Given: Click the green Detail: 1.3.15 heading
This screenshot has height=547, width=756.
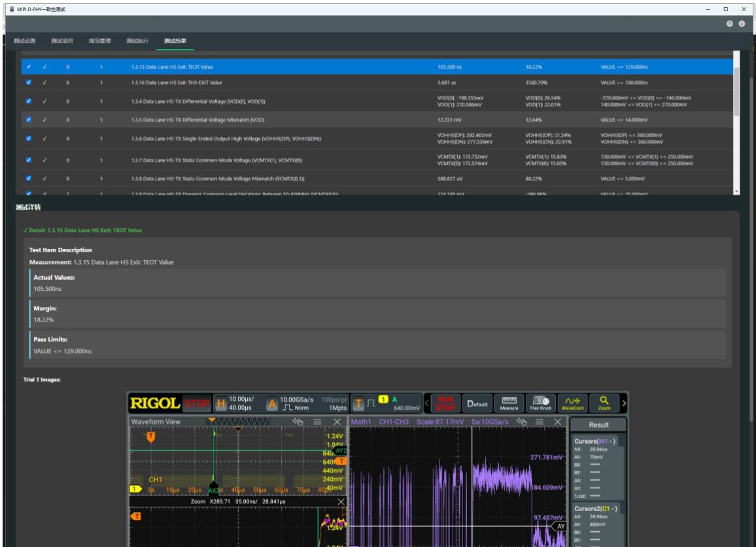Looking at the screenshot, I should pos(82,230).
